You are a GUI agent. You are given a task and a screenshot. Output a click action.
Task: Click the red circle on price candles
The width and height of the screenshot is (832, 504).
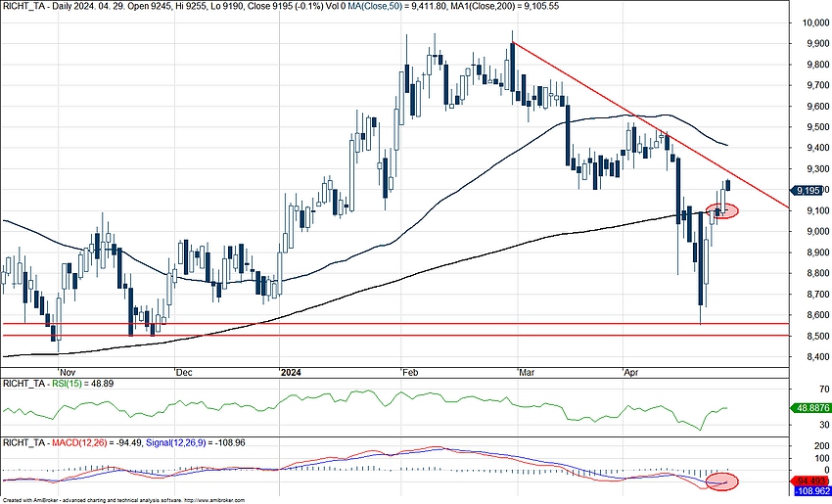click(x=723, y=210)
